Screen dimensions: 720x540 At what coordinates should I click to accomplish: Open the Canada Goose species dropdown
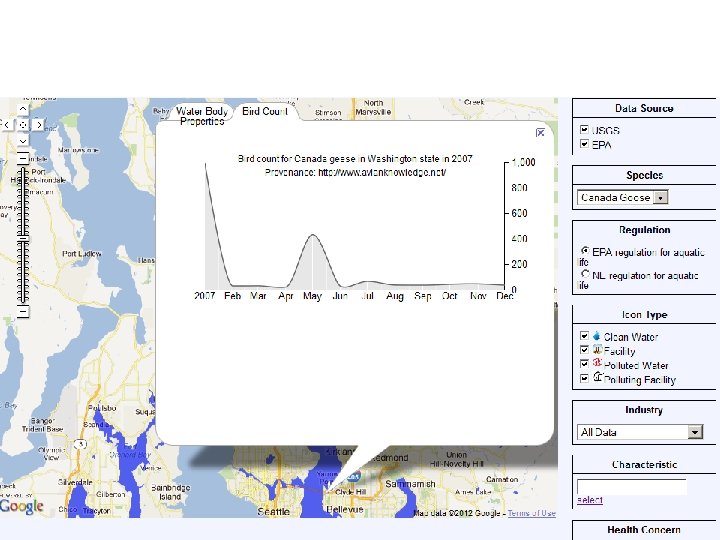(622, 197)
